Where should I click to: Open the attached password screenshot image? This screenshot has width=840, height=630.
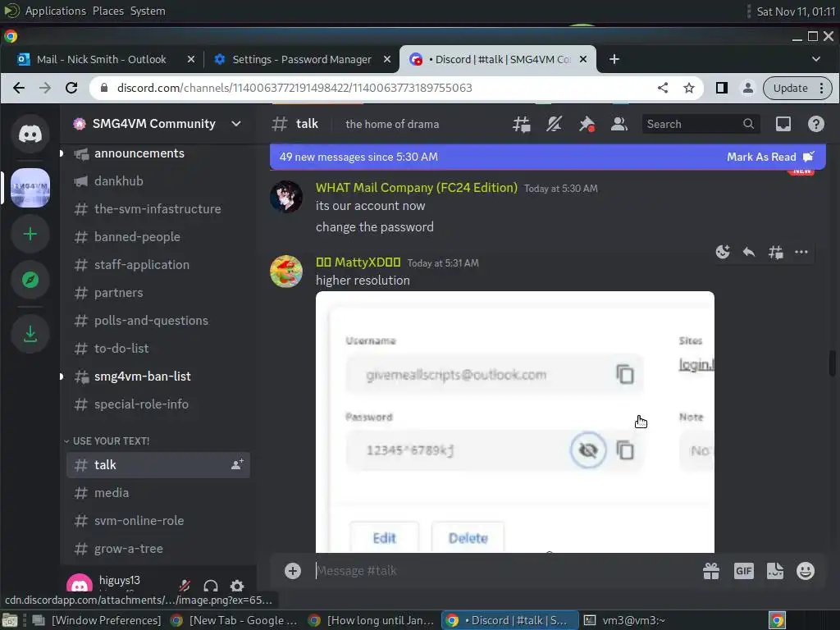515,422
